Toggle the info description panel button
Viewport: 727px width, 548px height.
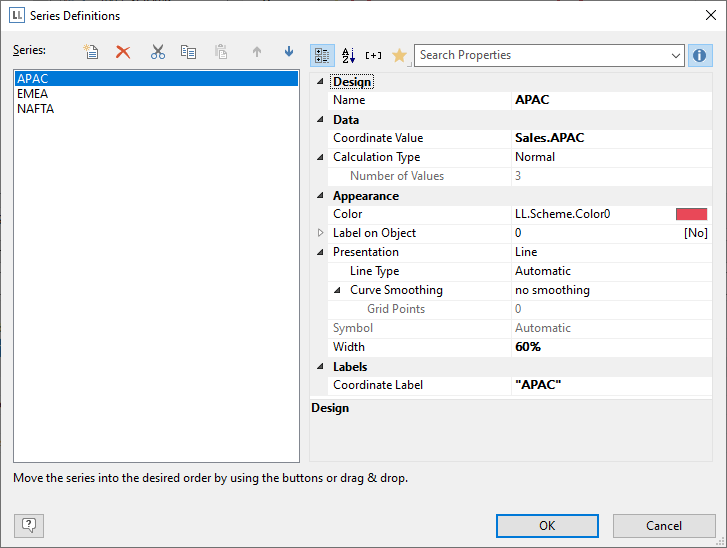click(x=700, y=56)
